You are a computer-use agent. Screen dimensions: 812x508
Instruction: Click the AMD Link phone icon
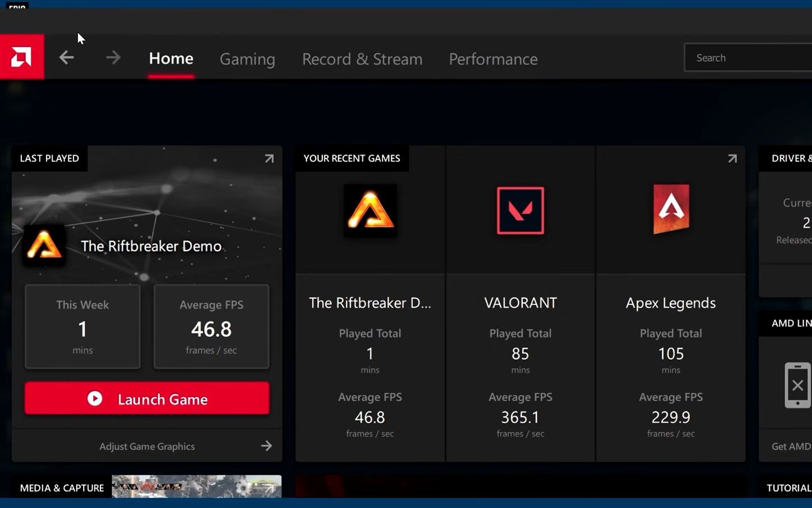798,385
